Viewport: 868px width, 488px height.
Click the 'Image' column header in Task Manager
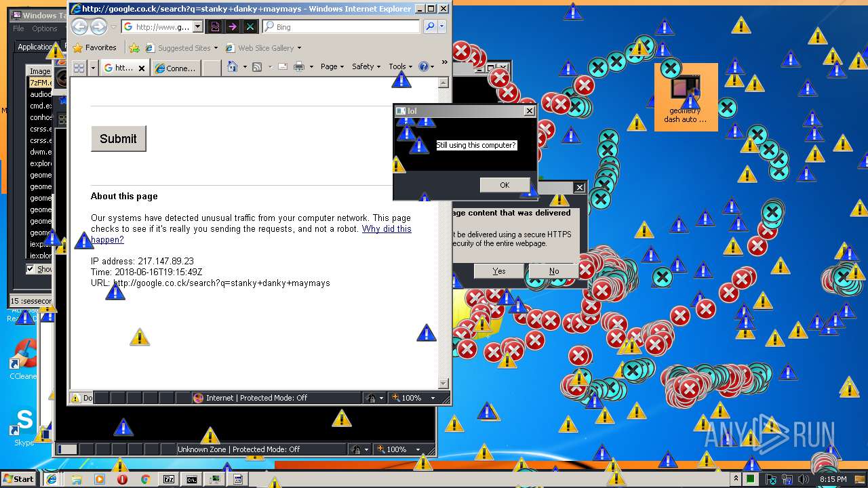point(39,71)
